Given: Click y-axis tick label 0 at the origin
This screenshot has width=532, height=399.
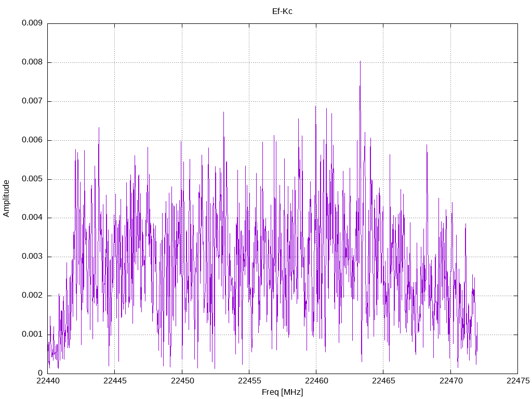Looking at the screenshot, I should click(x=40, y=373).
